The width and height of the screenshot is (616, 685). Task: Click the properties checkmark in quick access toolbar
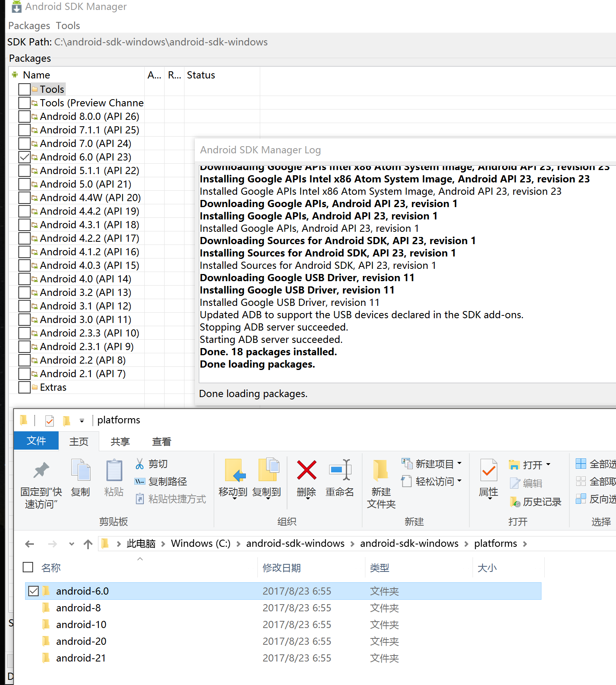click(x=50, y=420)
